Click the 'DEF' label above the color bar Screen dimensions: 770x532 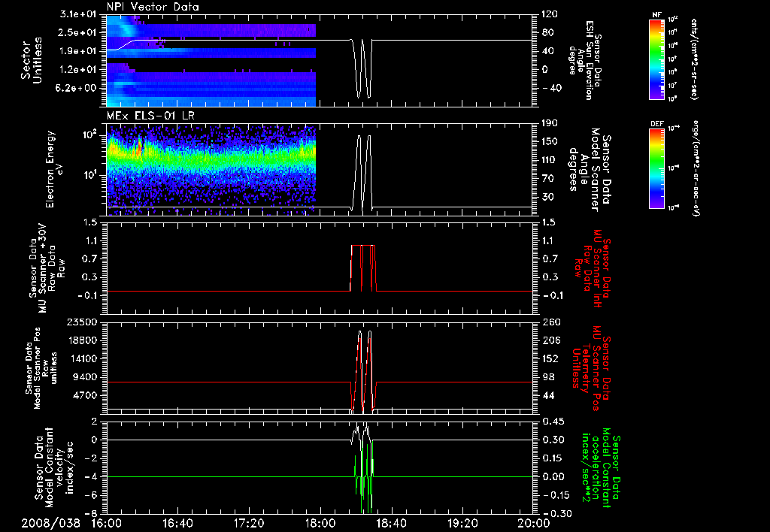[656, 124]
